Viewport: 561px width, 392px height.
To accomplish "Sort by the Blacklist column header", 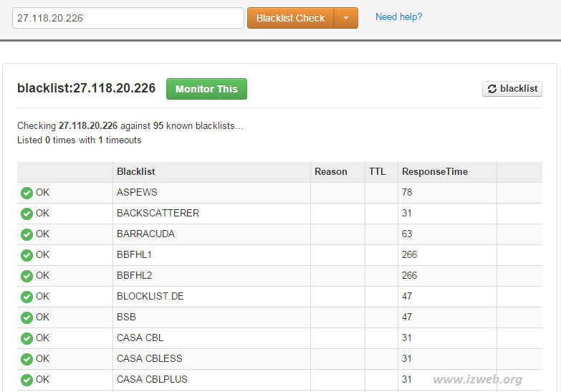I will [136, 172].
